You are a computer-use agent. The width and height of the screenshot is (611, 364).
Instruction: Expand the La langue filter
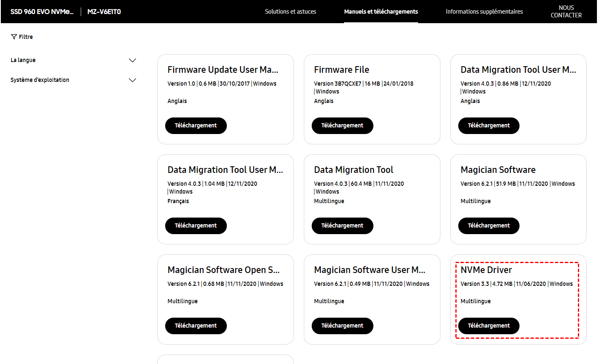(x=132, y=60)
